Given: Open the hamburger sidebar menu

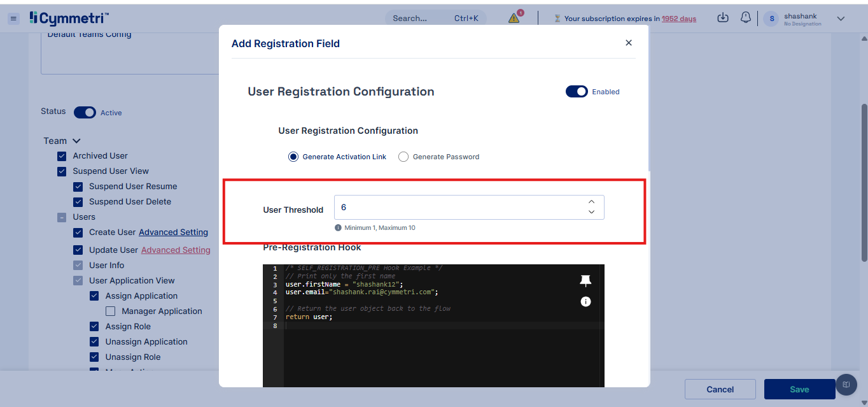Looking at the screenshot, I should [13, 18].
